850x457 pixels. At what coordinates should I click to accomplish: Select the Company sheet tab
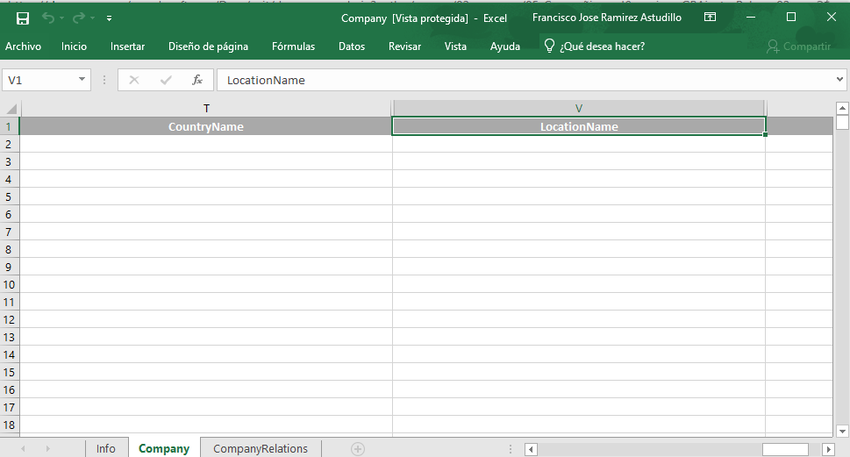164,449
